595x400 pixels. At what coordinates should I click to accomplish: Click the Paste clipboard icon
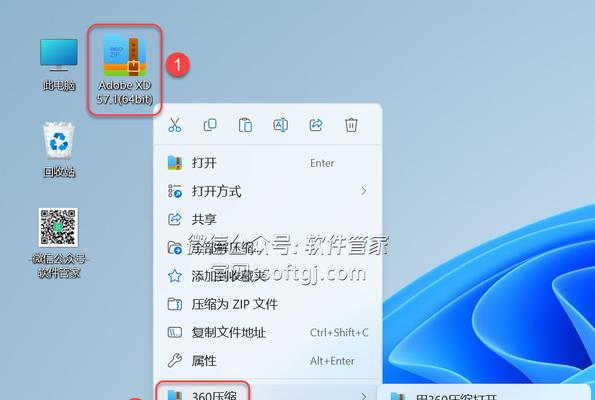(245, 124)
